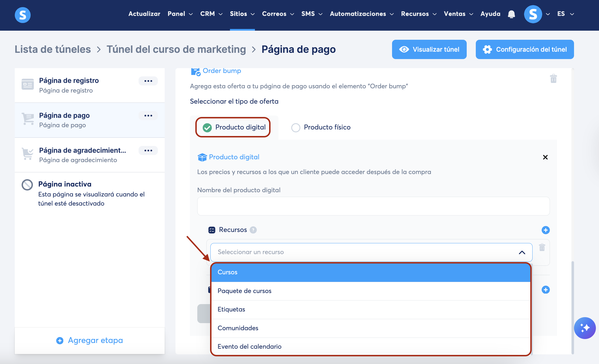Open options for Página de registro
The image size is (599, 364).
point(148,81)
